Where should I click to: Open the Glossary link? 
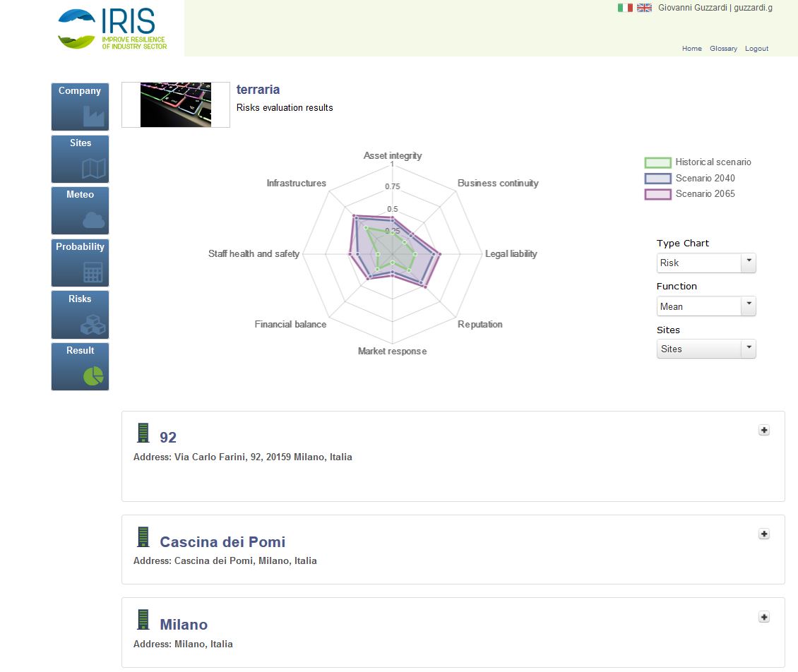723,48
